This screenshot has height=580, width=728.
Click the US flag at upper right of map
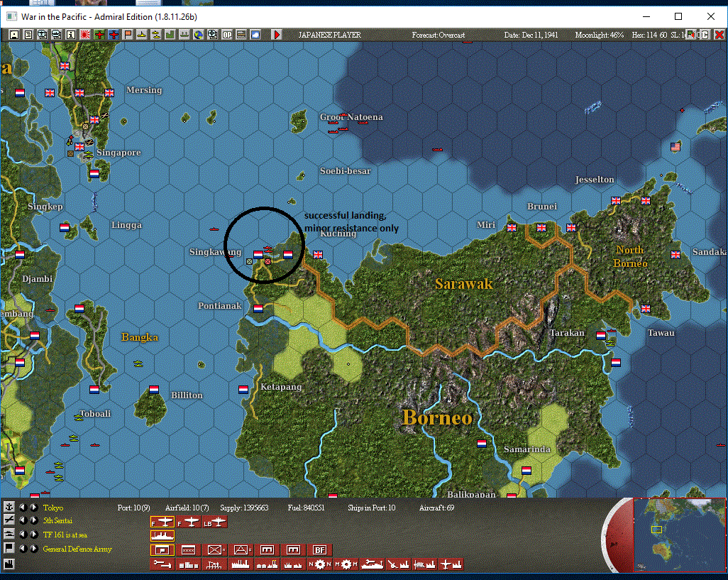coord(675,147)
